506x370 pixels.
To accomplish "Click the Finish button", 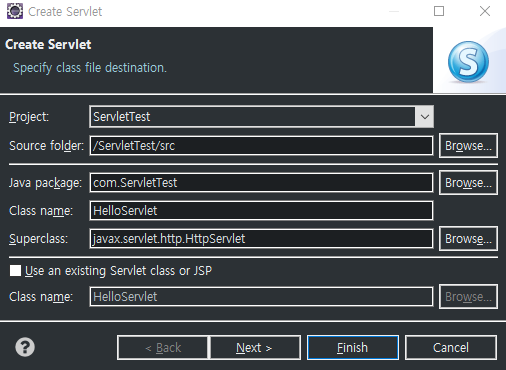I will (353, 348).
